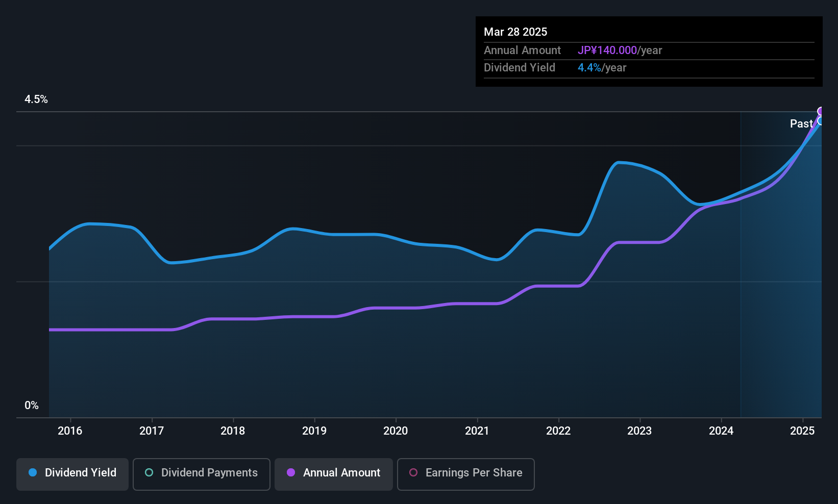Click the 2016 x-axis year label

tap(70, 431)
